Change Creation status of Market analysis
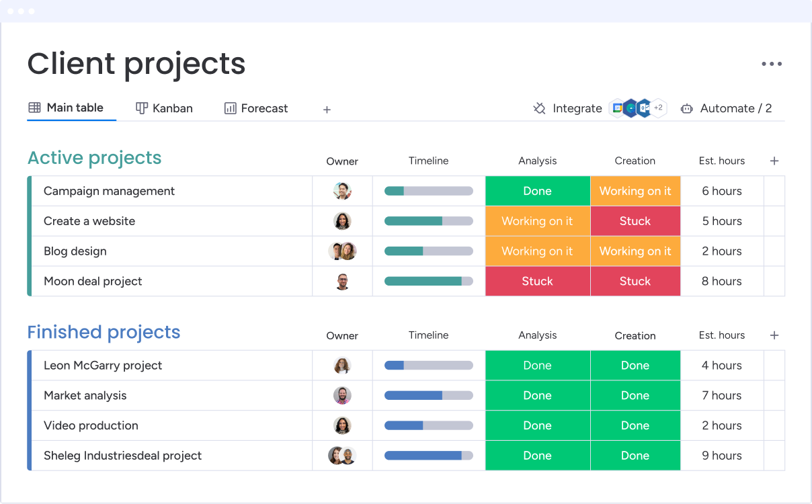The image size is (812, 504). click(x=635, y=395)
